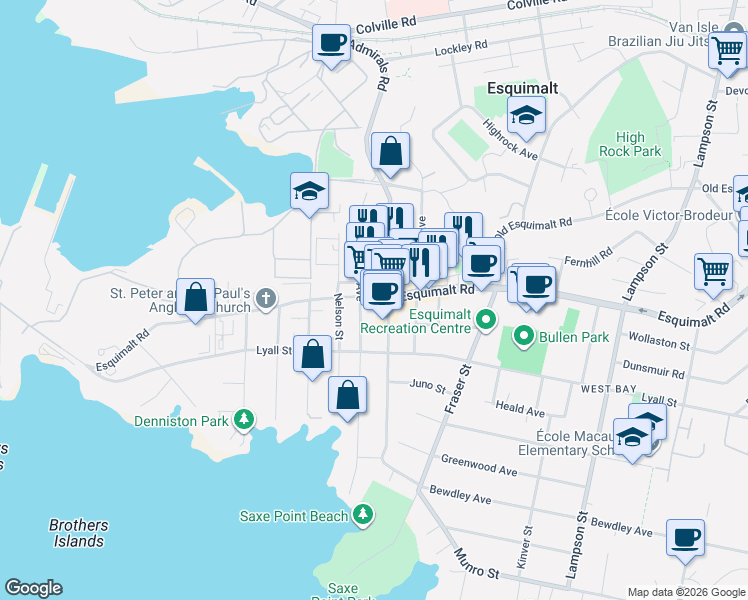This screenshot has height=600, width=748.
Task: Open the shopping bag marker south of Lyall St
Action: pyautogui.click(x=348, y=396)
